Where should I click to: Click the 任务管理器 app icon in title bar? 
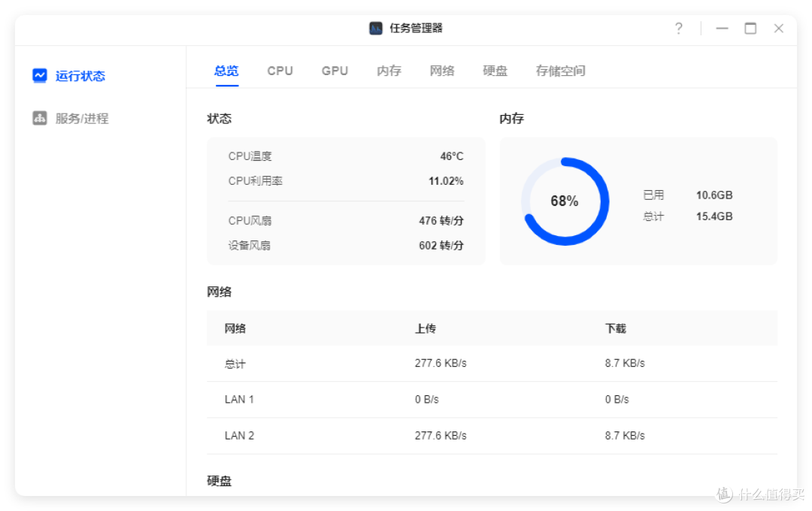376,28
